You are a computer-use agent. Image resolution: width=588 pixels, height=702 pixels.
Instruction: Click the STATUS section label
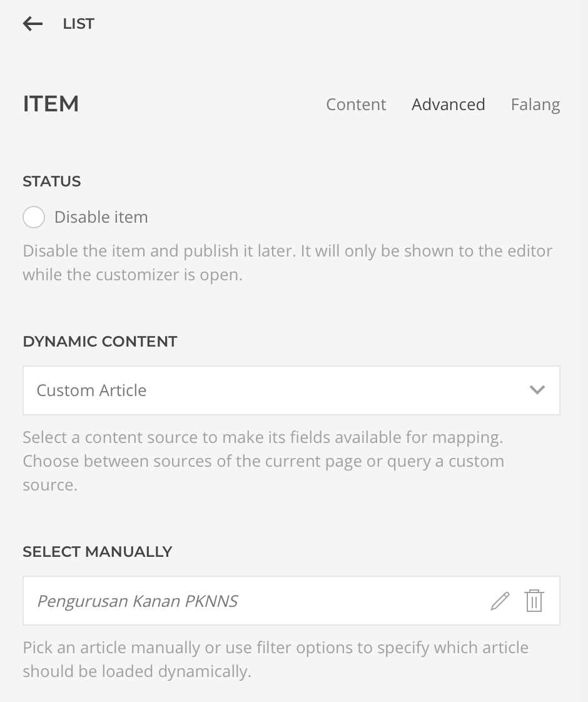tap(52, 181)
